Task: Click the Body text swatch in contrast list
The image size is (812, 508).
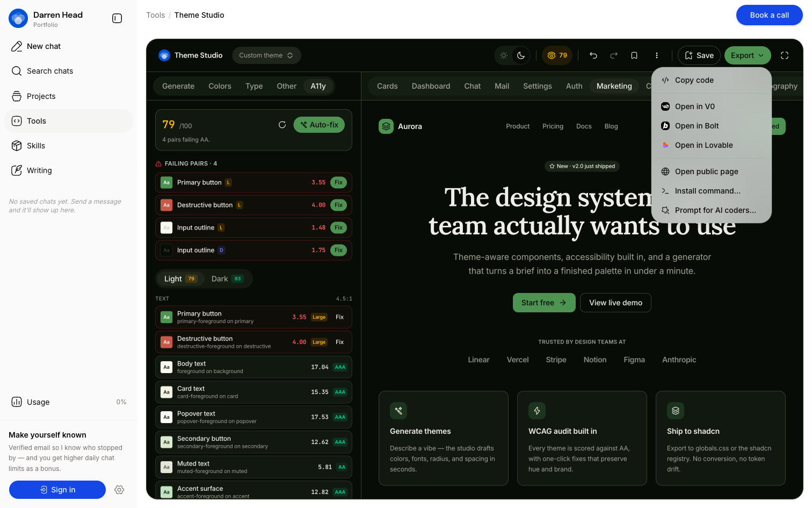Action: [x=166, y=367]
